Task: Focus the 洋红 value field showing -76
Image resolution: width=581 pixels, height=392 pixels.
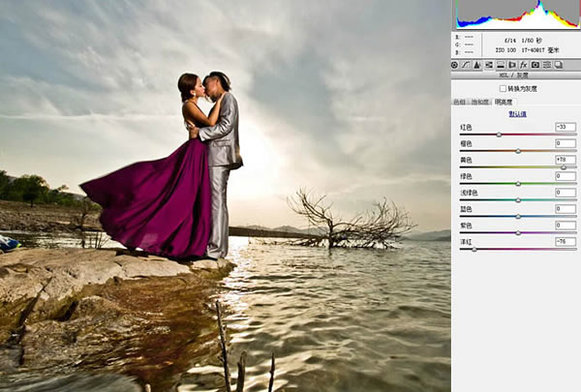Action: pos(566,242)
